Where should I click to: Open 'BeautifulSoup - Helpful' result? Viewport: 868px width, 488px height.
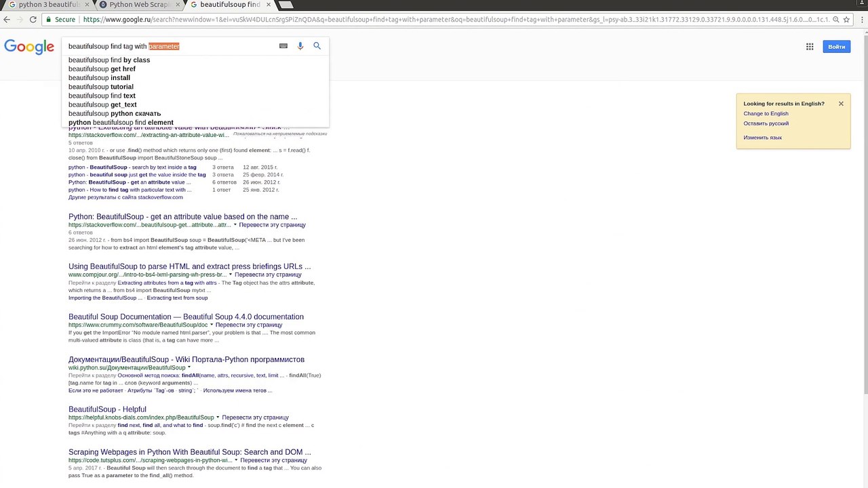point(107,410)
